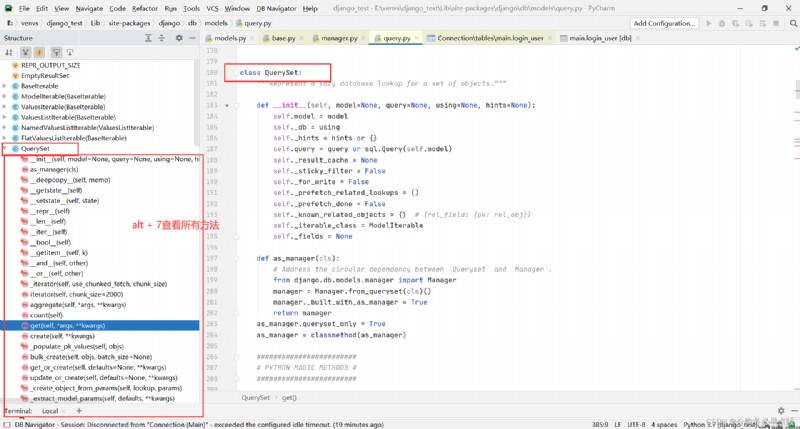
Task: Fold the __init__ method in editor
Action: pos(237,106)
